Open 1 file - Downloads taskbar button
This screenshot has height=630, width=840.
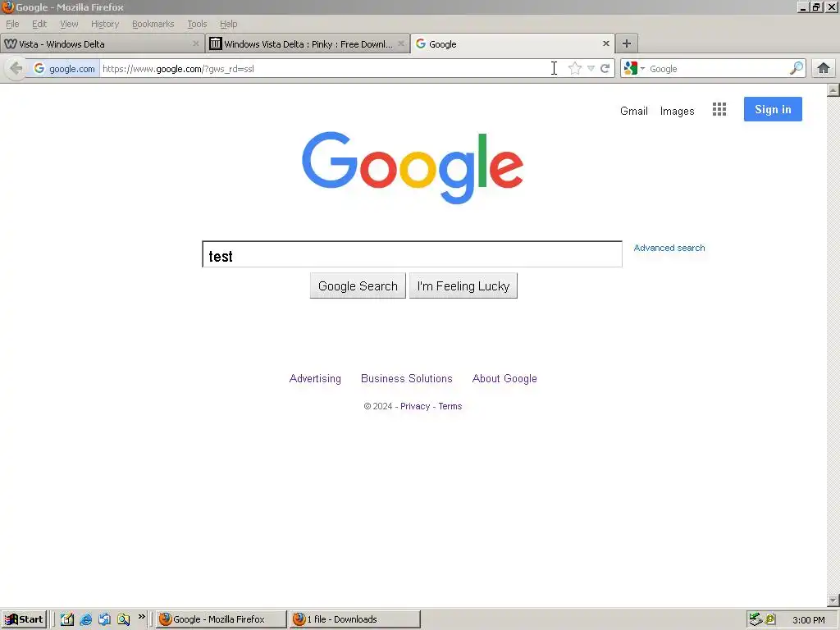pyautogui.click(x=354, y=619)
